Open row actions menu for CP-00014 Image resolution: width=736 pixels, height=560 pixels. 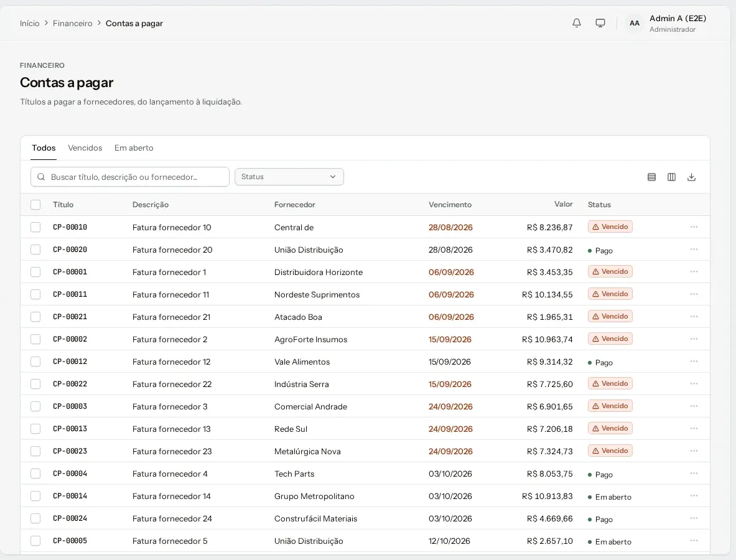tap(694, 496)
